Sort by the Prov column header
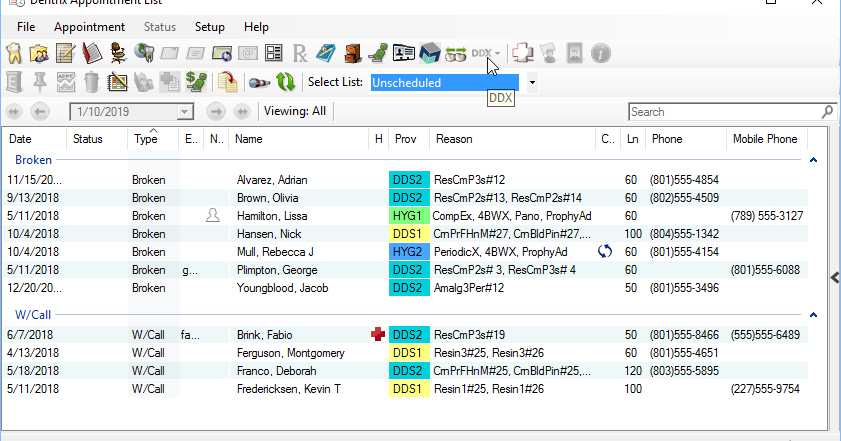The image size is (841, 441). [409, 139]
